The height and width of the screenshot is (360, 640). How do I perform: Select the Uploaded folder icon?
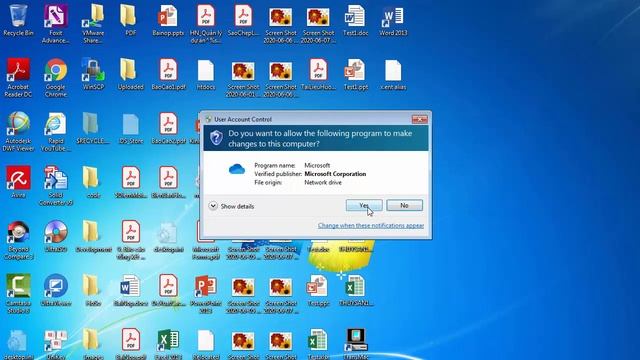(x=131, y=74)
